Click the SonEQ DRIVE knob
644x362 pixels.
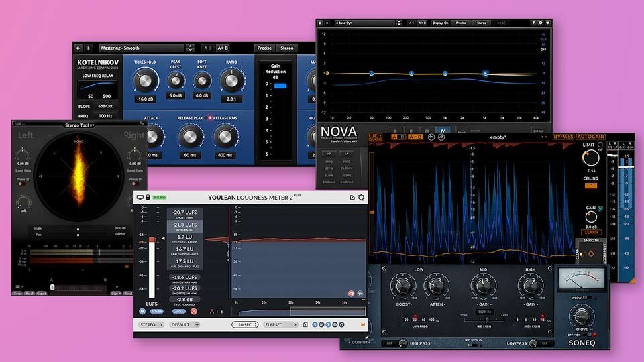[x=581, y=316]
